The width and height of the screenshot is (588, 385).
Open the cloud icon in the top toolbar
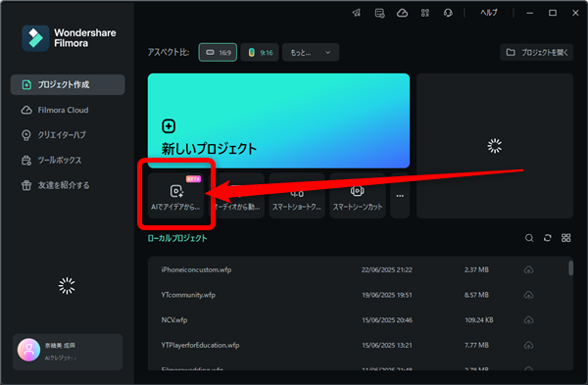point(402,13)
